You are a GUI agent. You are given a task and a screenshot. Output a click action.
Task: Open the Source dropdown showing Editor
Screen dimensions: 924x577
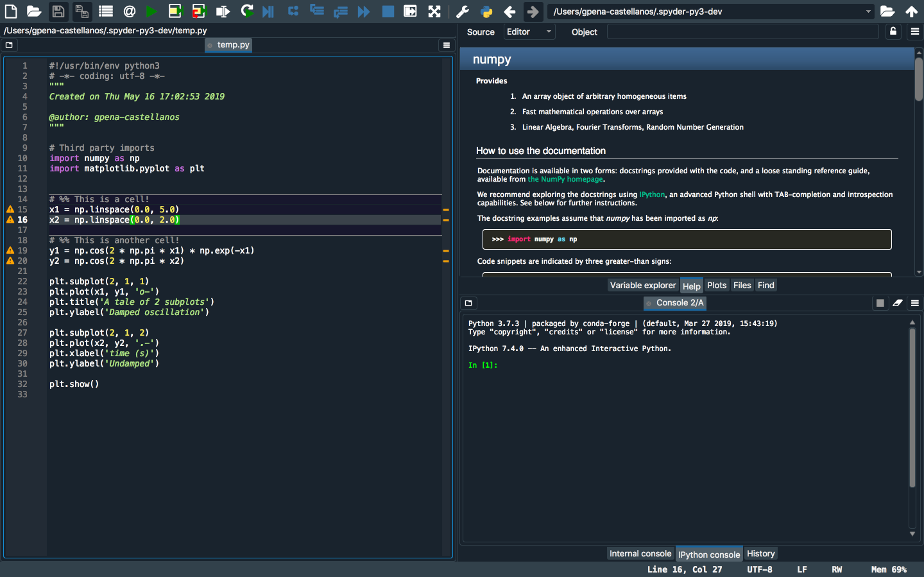click(x=529, y=31)
